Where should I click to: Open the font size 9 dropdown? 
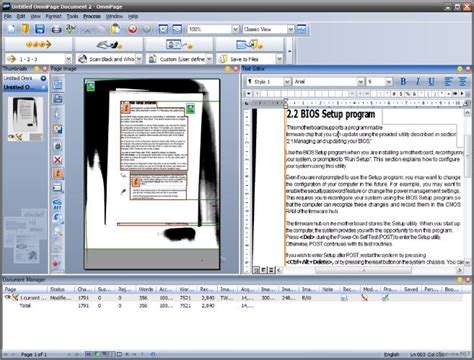coord(388,82)
